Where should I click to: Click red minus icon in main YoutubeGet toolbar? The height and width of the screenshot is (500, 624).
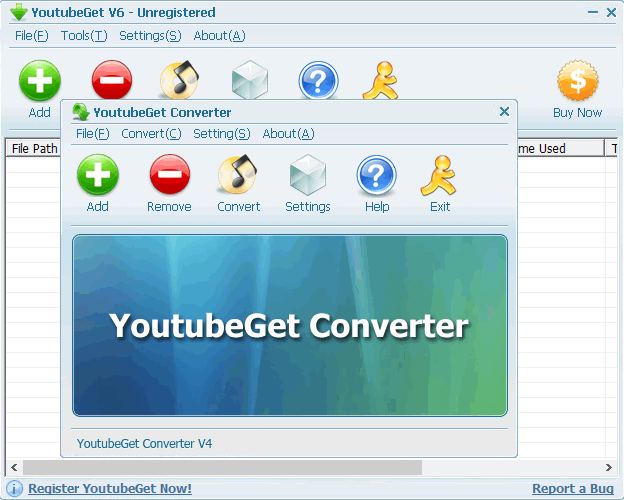112,80
